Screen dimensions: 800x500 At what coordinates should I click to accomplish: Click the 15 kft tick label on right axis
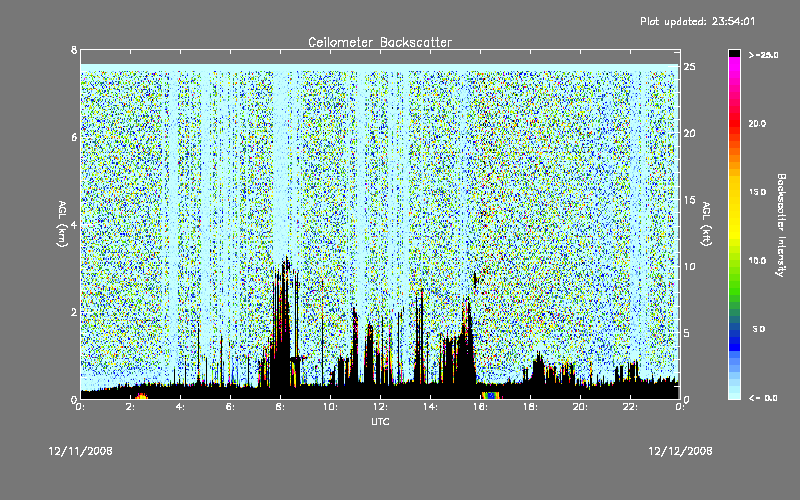click(690, 200)
